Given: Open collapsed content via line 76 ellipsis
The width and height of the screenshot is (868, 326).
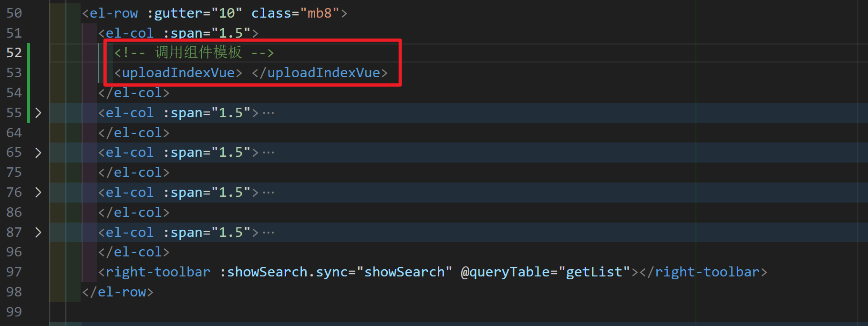Looking at the screenshot, I should [x=269, y=193].
